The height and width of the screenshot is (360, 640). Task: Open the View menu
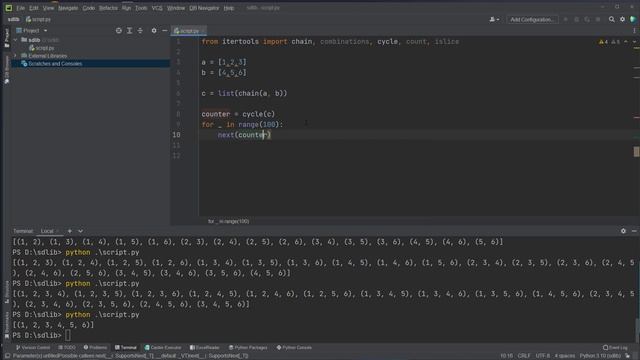tap(48, 8)
